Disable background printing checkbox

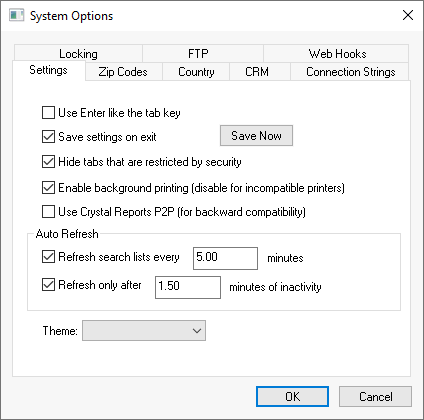(48, 188)
